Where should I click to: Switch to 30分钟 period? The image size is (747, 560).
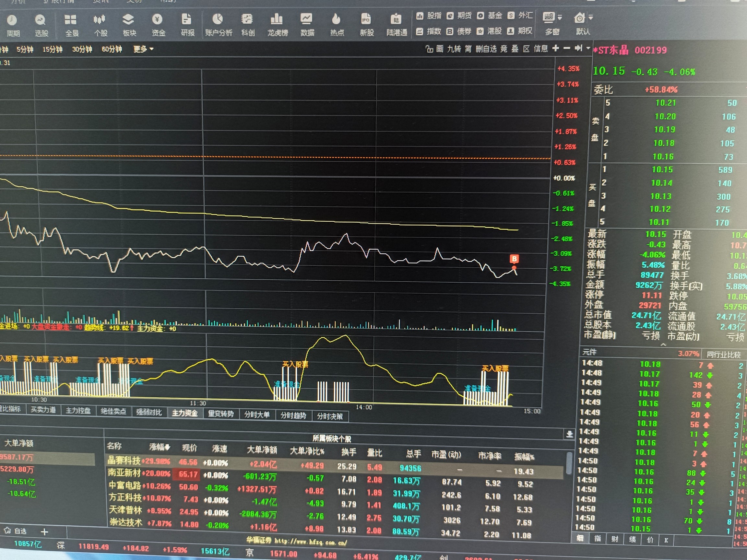(82, 50)
